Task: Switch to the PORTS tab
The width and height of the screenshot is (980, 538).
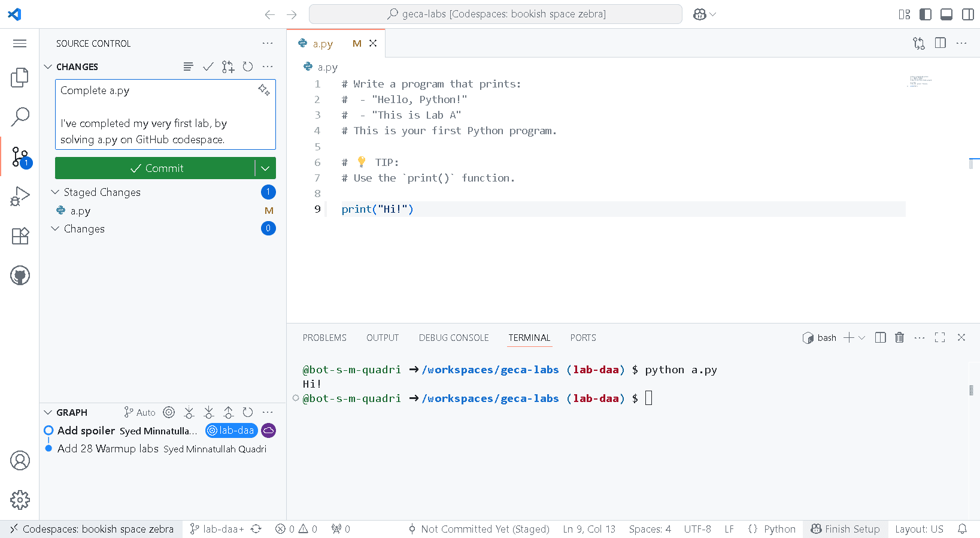Action: 583,338
